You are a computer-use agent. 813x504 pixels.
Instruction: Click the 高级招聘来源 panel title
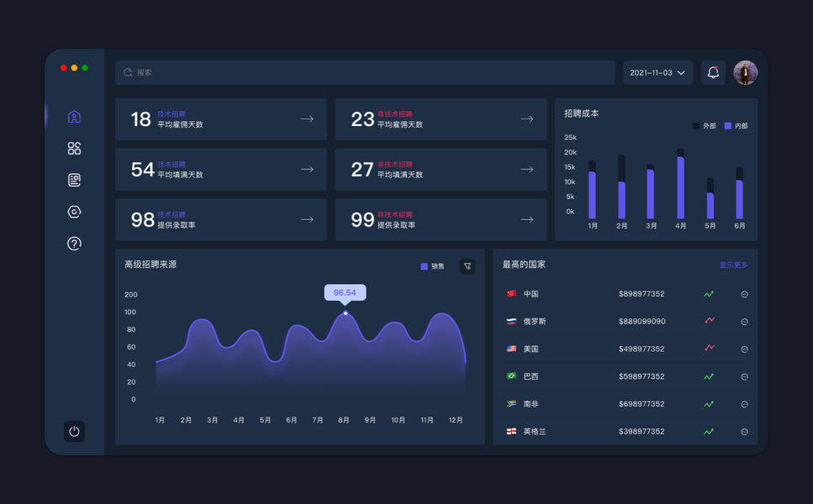[150, 264]
